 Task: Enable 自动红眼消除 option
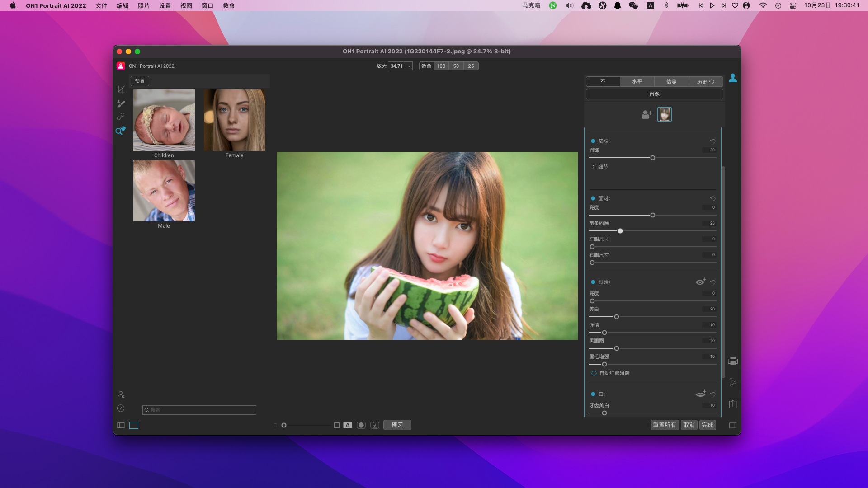[594, 373]
